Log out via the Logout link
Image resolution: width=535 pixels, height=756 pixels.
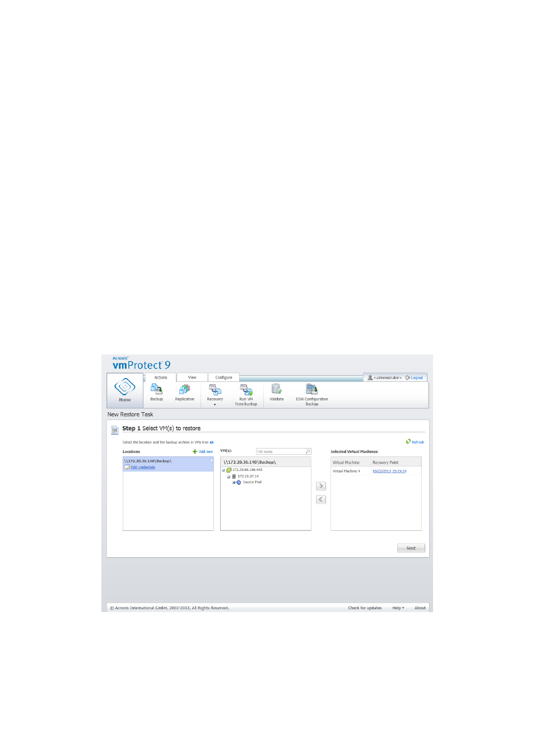[x=415, y=377]
